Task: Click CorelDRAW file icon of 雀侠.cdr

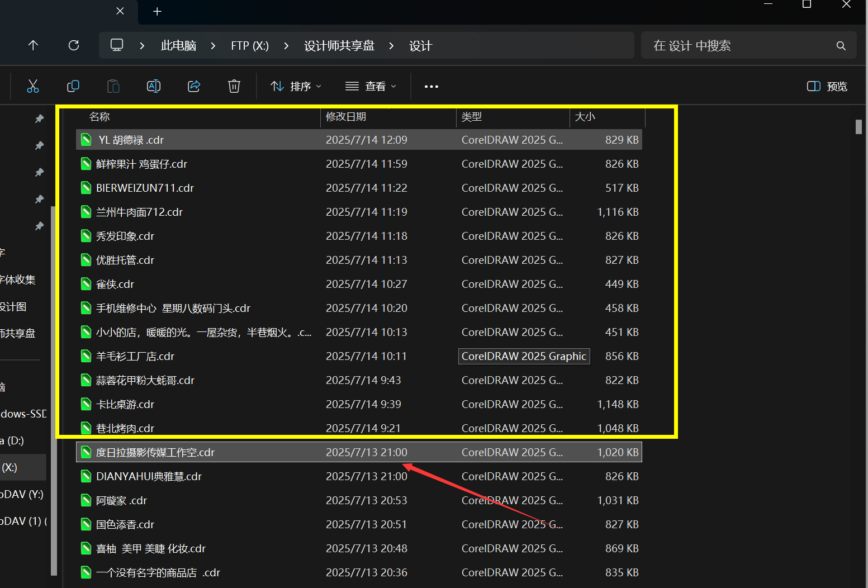Action: click(86, 284)
